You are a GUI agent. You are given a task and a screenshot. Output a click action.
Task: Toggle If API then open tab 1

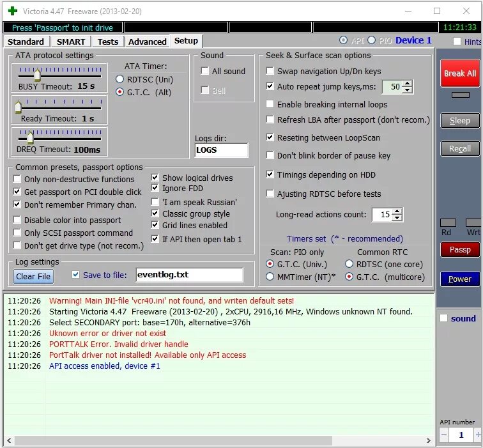click(155, 239)
